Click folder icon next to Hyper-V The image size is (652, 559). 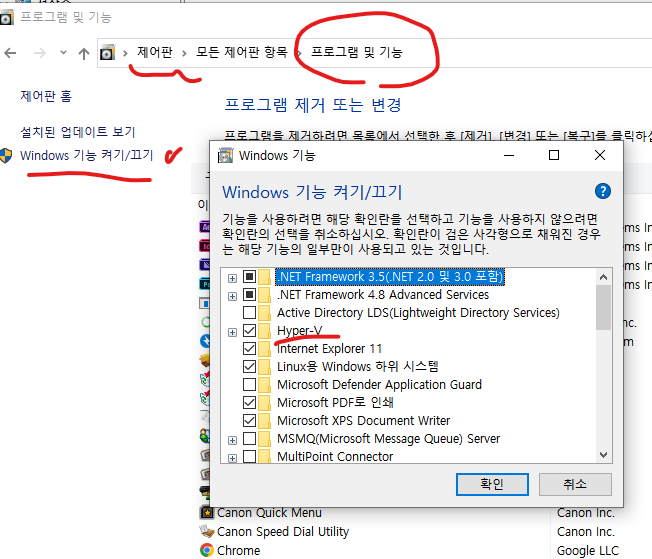(x=264, y=331)
